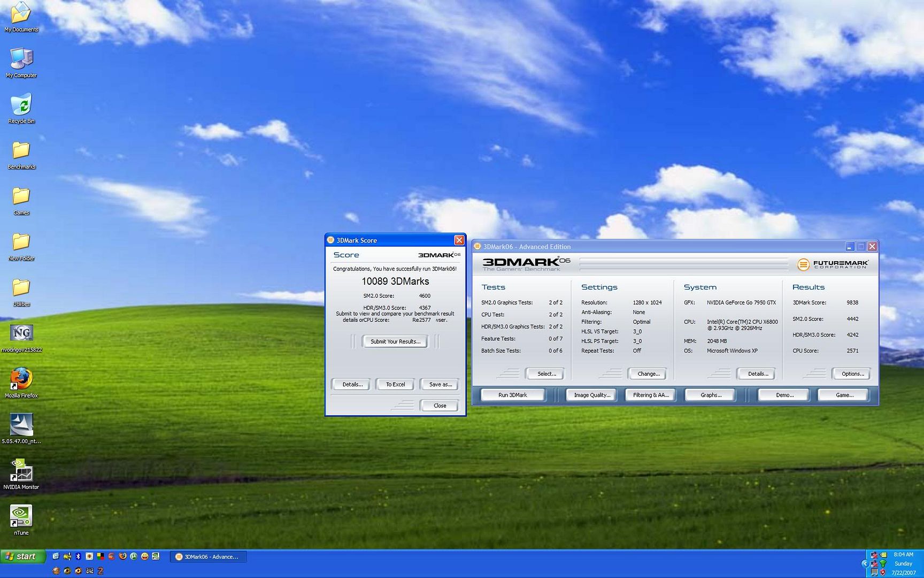Open the Graphs tool
This screenshot has height=578, width=924.
[711, 395]
